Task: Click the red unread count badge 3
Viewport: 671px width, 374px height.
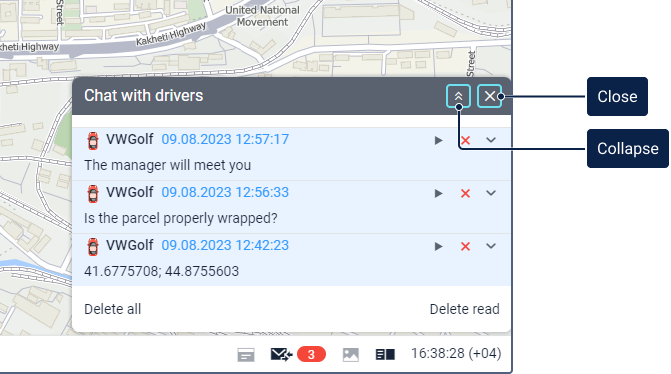Action: (x=311, y=354)
